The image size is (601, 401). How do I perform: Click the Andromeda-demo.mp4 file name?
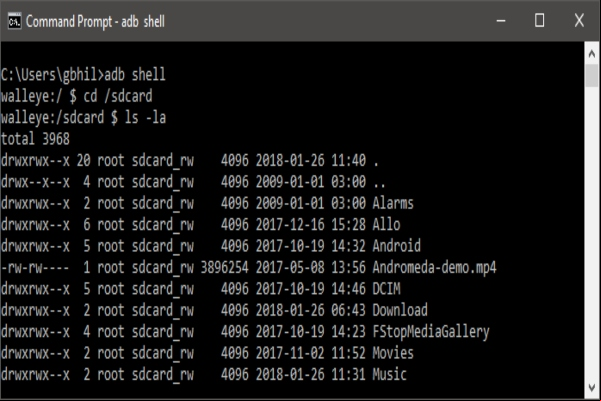tap(434, 268)
